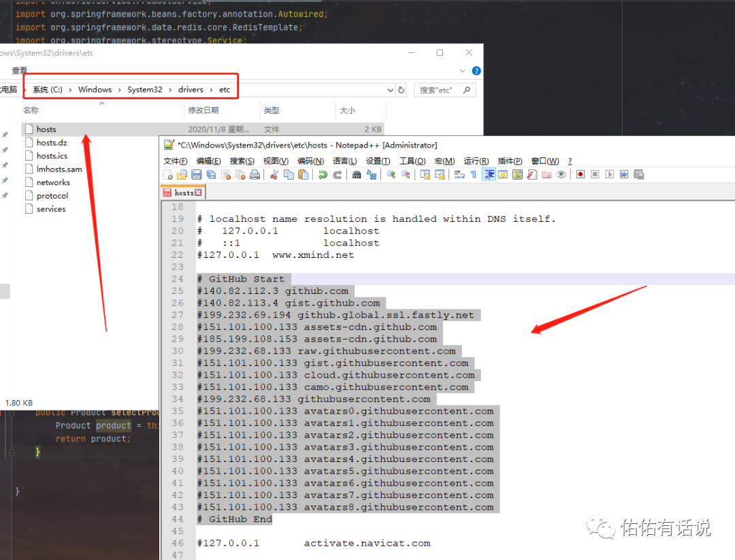Click the Cut scissors icon
The image size is (735, 560).
click(274, 175)
